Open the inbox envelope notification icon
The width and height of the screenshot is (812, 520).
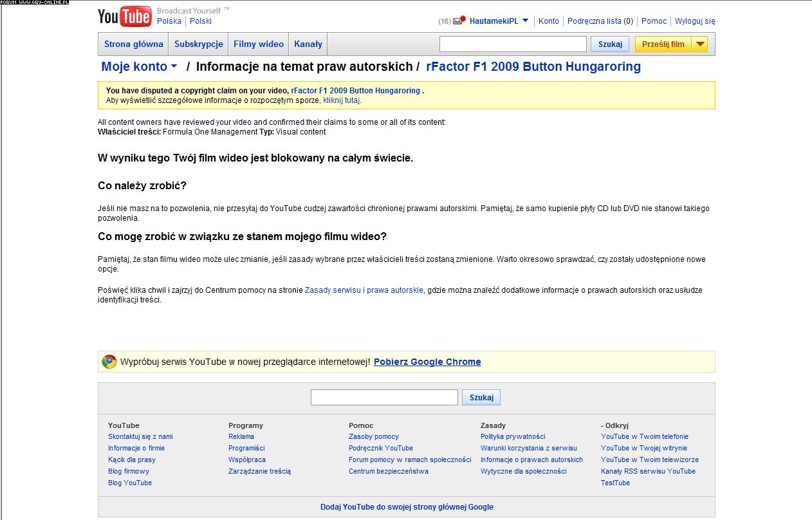(x=459, y=20)
